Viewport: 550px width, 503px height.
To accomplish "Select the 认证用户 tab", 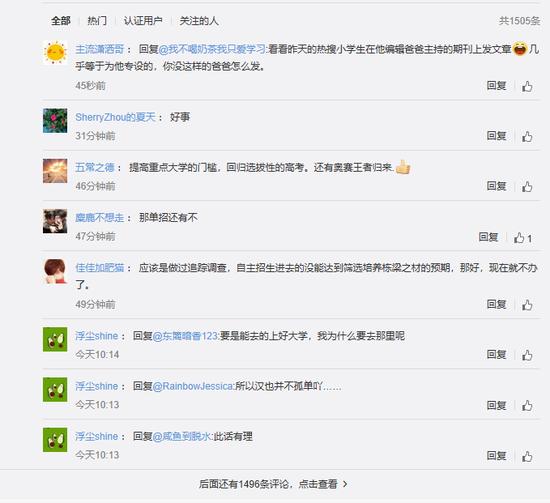I will (143, 21).
